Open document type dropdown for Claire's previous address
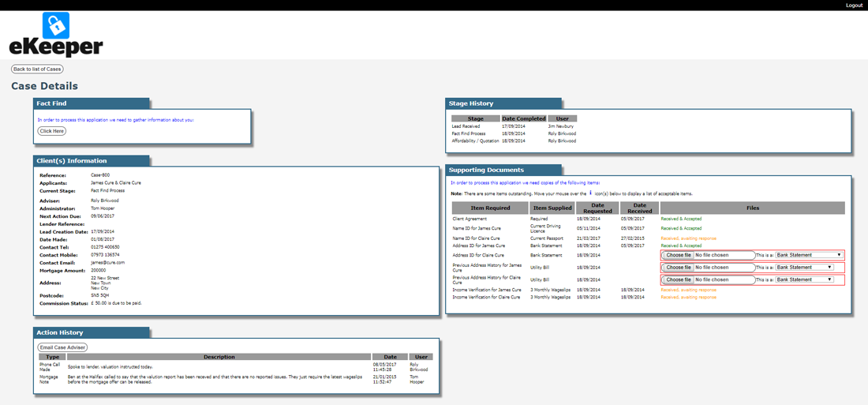The height and width of the screenshot is (405, 868). [x=804, y=279]
